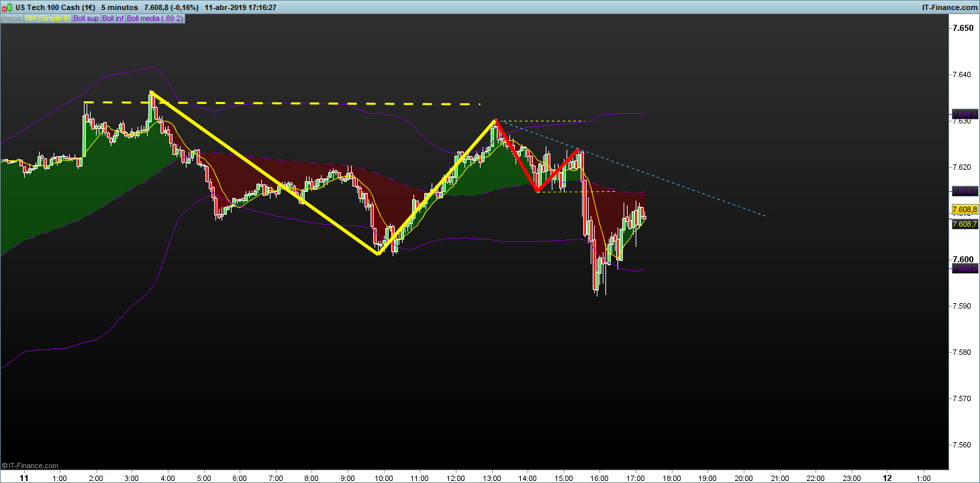Click the 7.650 price axis label
Image resolution: width=980 pixels, height=483 pixels.
[963, 28]
